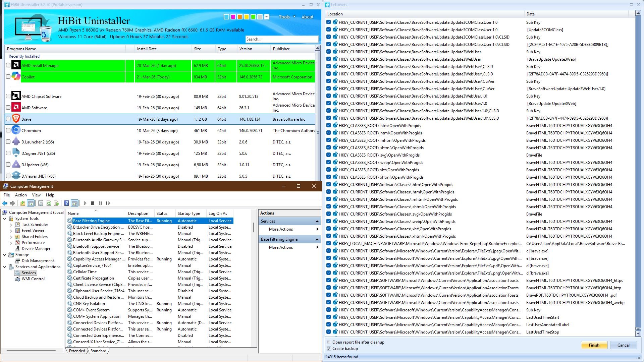
Task: Click the Chromium icon in the programs list
Action: tap(16, 130)
